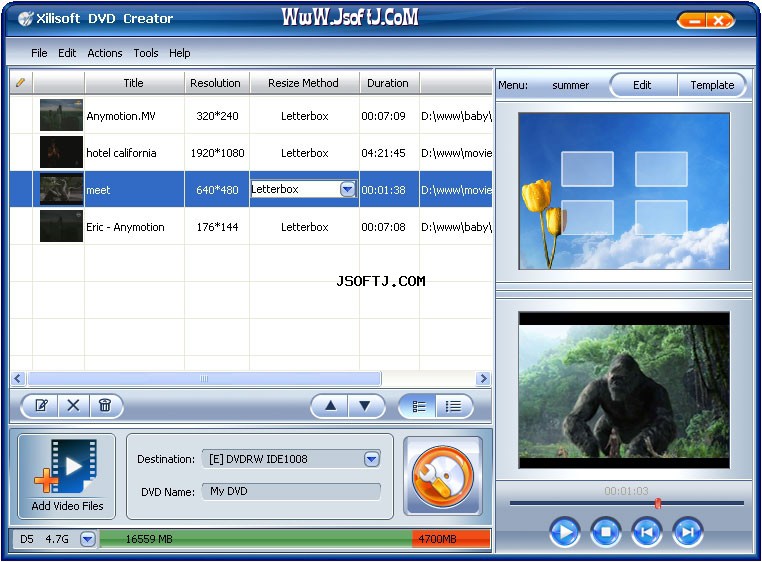Click the horizontal scrollbar thumb of the file list
Screen dimensions: 762x562
tap(205, 379)
